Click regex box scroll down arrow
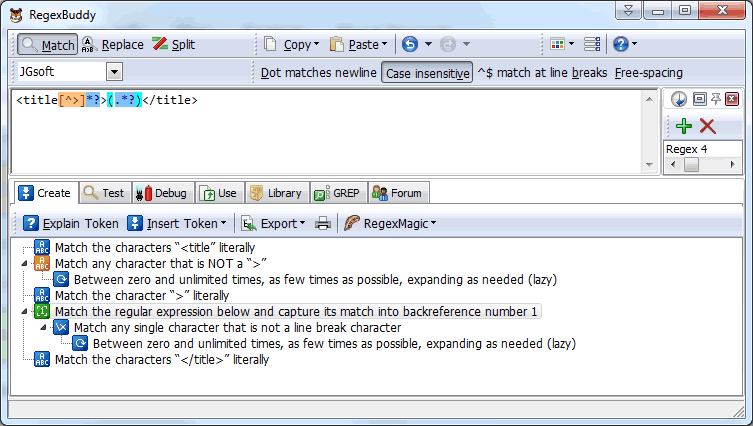The width and height of the screenshot is (753, 426). 649,165
